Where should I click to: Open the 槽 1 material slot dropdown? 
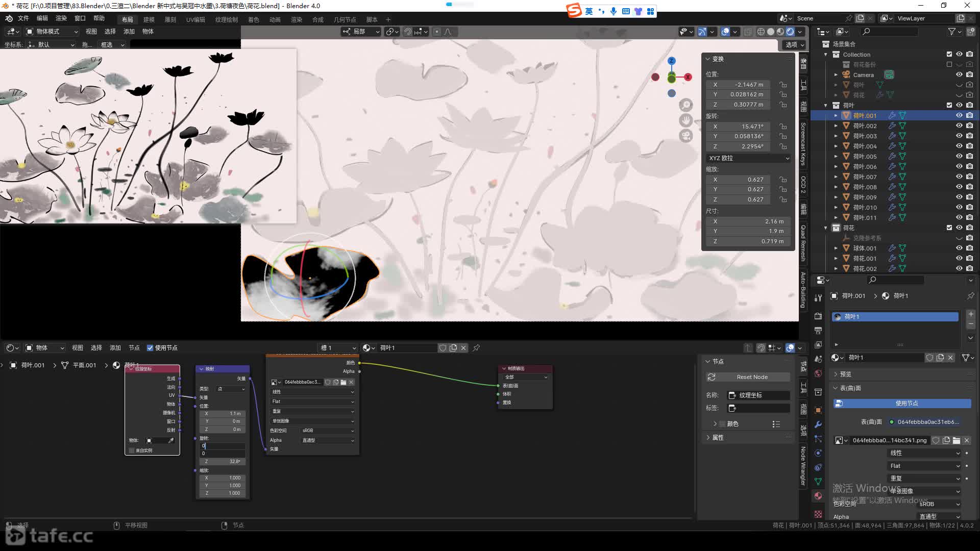[337, 348]
